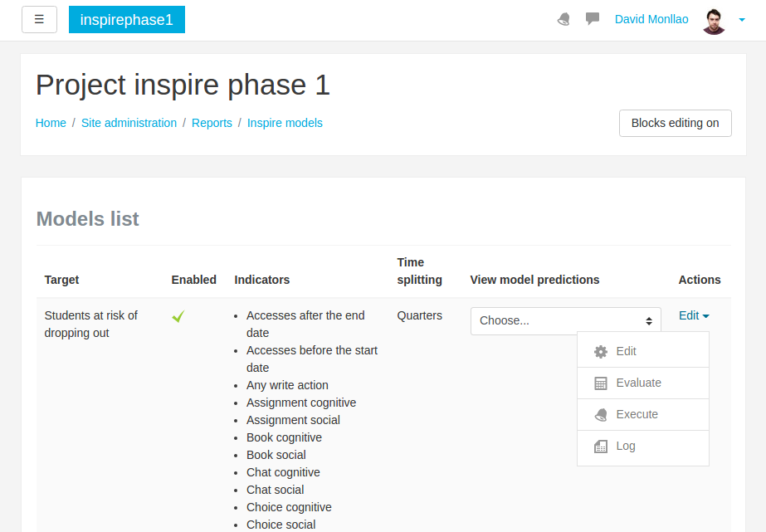Open the Site administration breadcrumb link

click(129, 123)
